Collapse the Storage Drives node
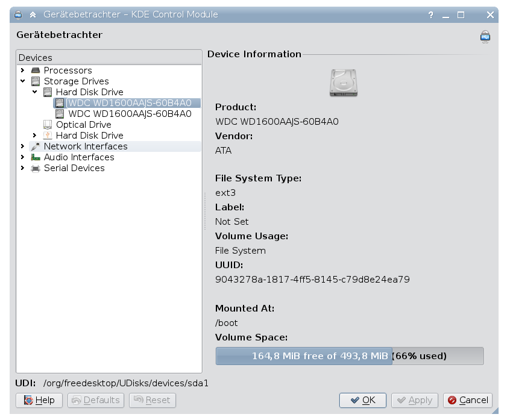The width and height of the screenshot is (507, 420). click(x=22, y=81)
